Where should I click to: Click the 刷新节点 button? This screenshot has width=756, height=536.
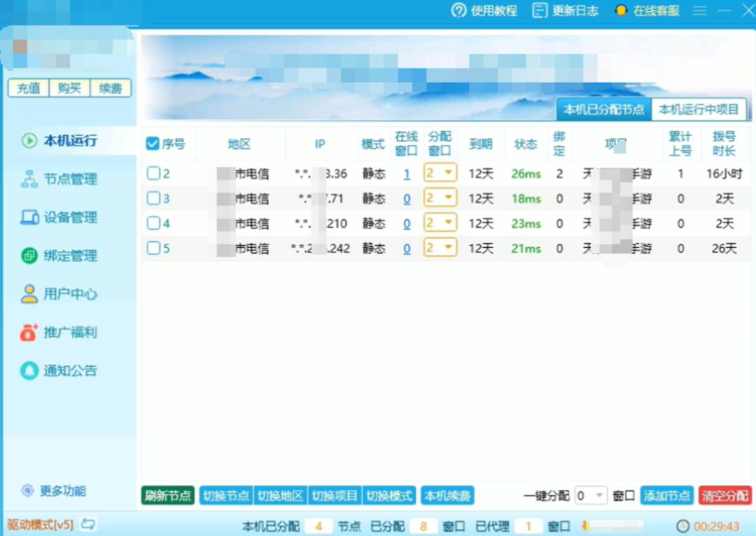(168, 495)
